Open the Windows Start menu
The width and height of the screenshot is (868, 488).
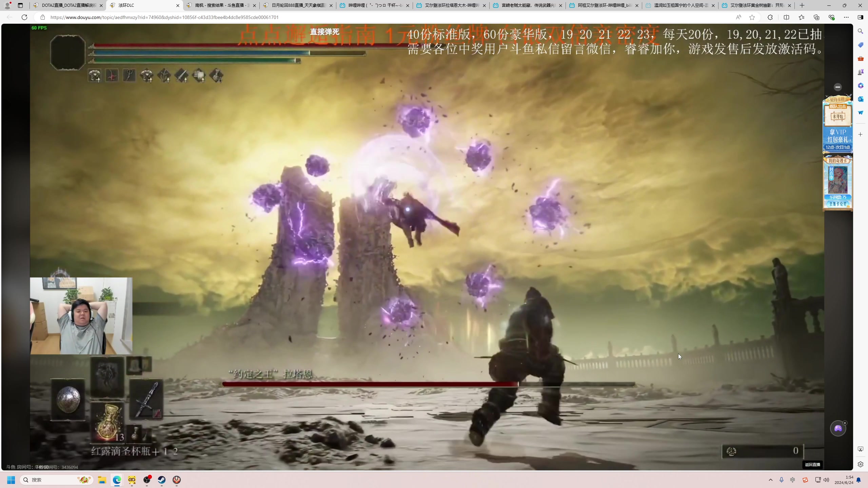(x=11, y=480)
